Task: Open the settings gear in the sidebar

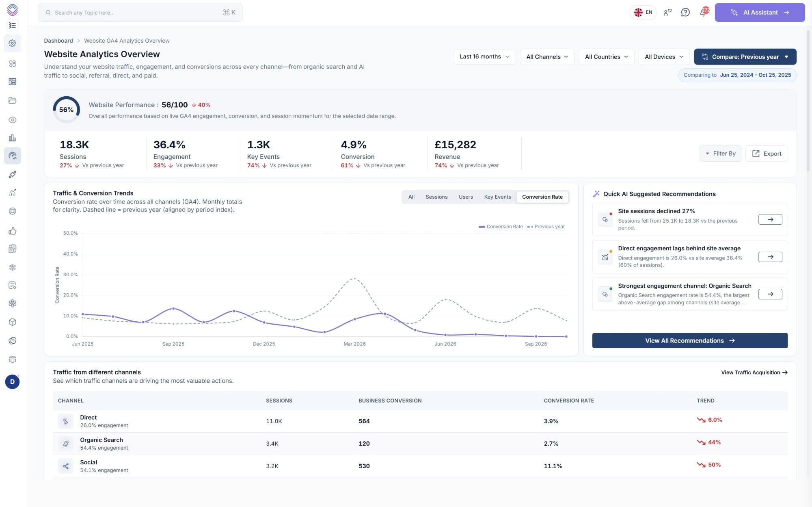Action: [13, 43]
